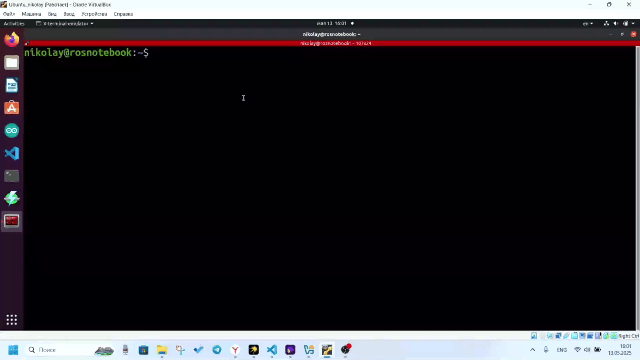
Task: Open the recording app with red dot
Action: click(346, 349)
